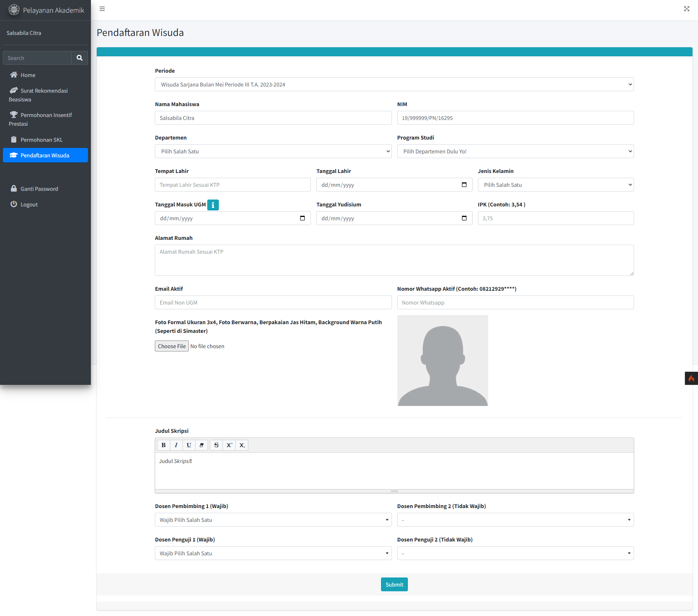The height and width of the screenshot is (616, 698).
Task: Open Permohonan SKL in sidebar
Action: click(x=41, y=140)
